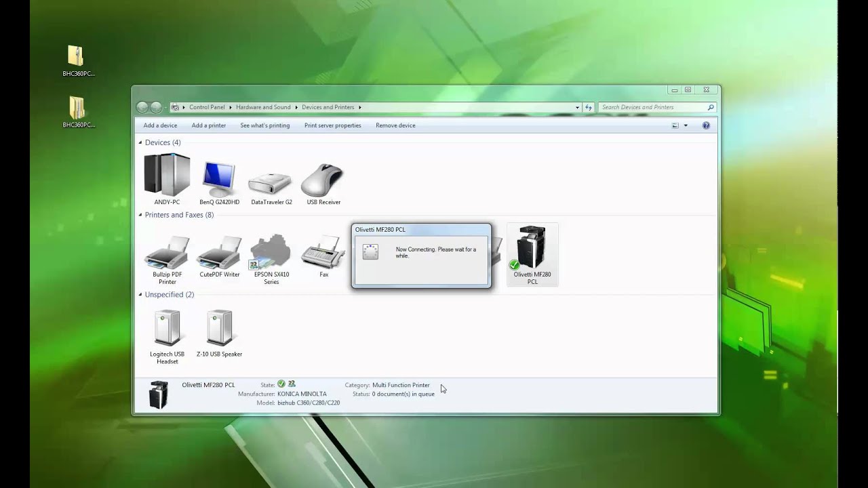Select the DataTraveler G2 drive icon
This screenshot has height=488, width=868.
coord(271,184)
